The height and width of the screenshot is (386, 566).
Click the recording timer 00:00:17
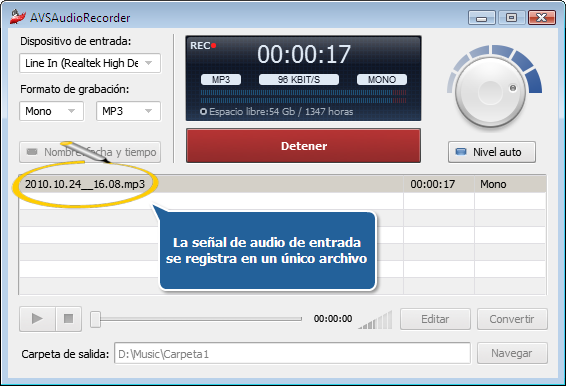(x=304, y=54)
